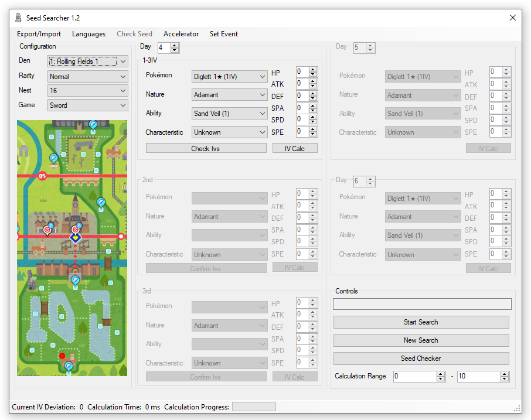Increase the Day 4 value with up arrow
The width and height of the screenshot is (531, 420).
(175, 45)
